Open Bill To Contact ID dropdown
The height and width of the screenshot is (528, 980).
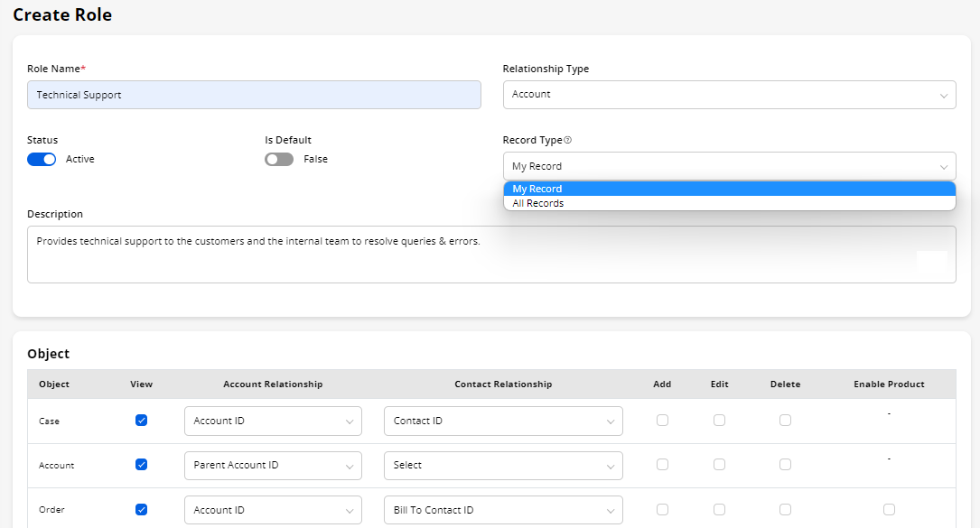(503, 510)
